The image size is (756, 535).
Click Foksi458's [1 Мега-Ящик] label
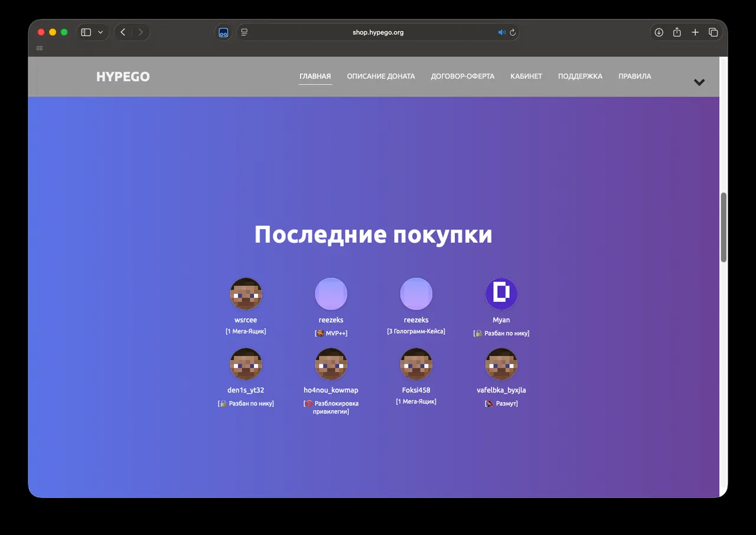click(x=416, y=401)
